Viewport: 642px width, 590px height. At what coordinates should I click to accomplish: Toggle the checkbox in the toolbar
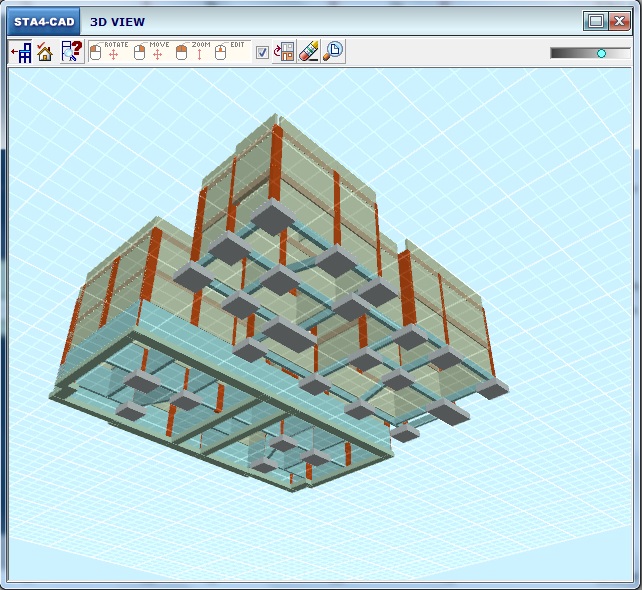pyautogui.click(x=262, y=53)
